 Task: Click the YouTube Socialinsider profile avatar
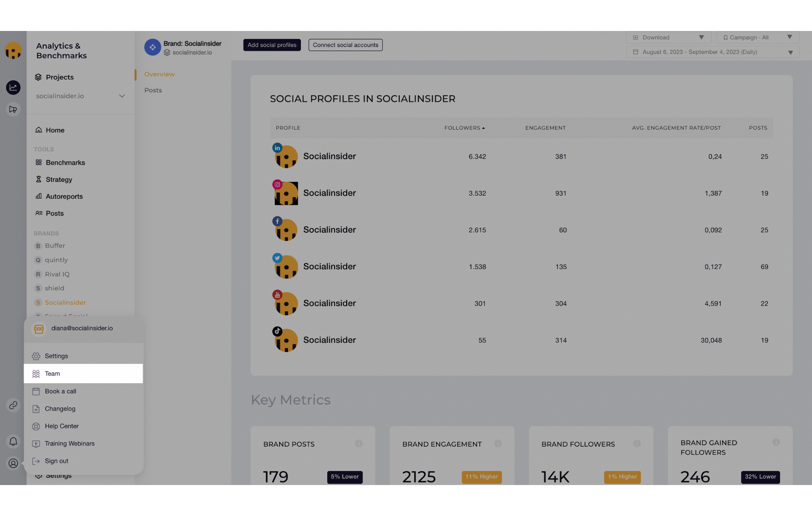(x=286, y=304)
